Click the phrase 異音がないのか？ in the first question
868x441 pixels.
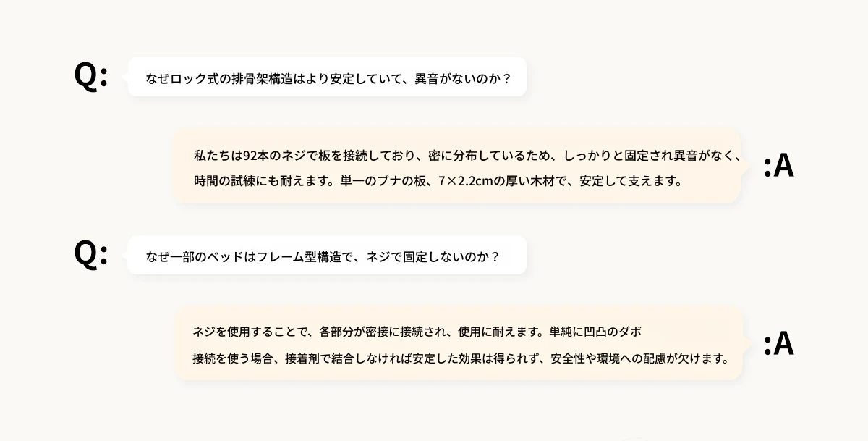(x=463, y=77)
